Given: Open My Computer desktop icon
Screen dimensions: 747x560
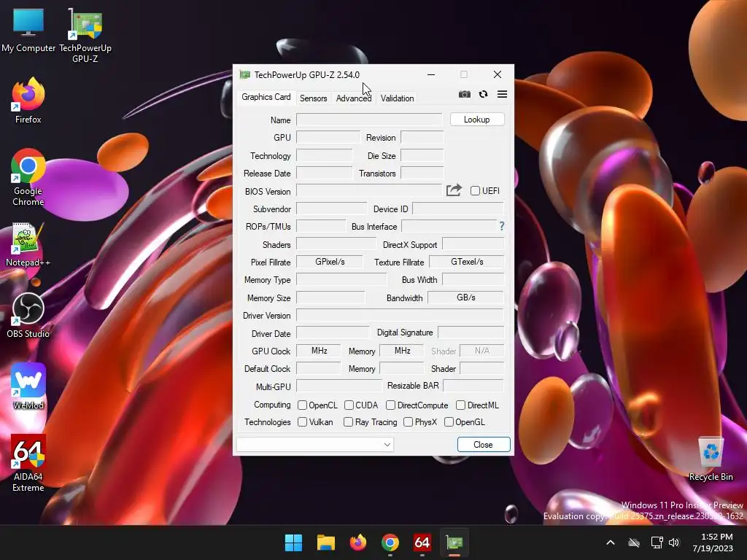Looking at the screenshot, I should click(x=28, y=31).
